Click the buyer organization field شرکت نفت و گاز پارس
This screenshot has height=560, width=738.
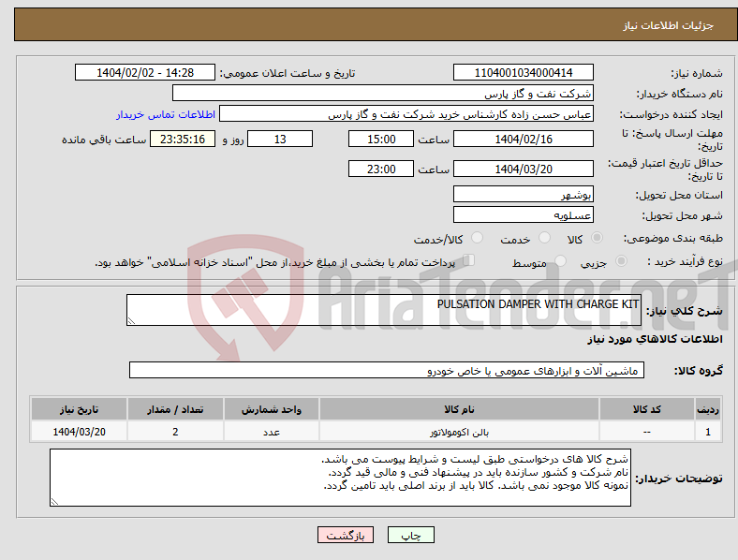coord(383,93)
